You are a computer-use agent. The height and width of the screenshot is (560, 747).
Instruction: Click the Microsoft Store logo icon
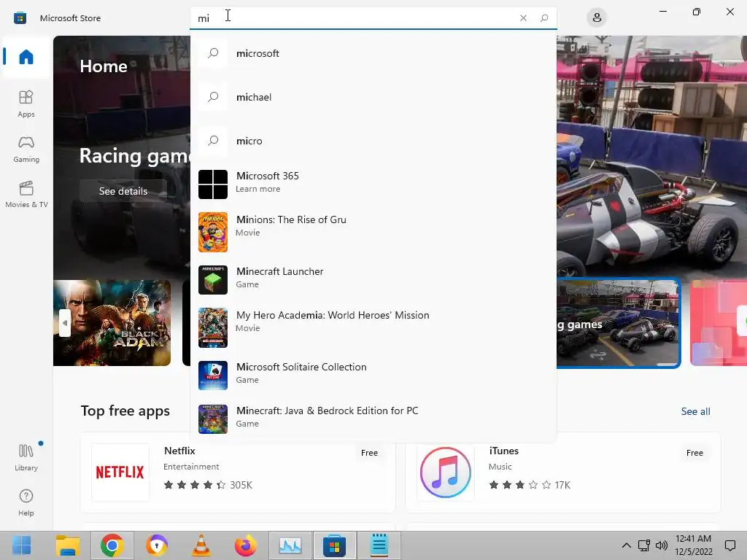tap(20, 18)
